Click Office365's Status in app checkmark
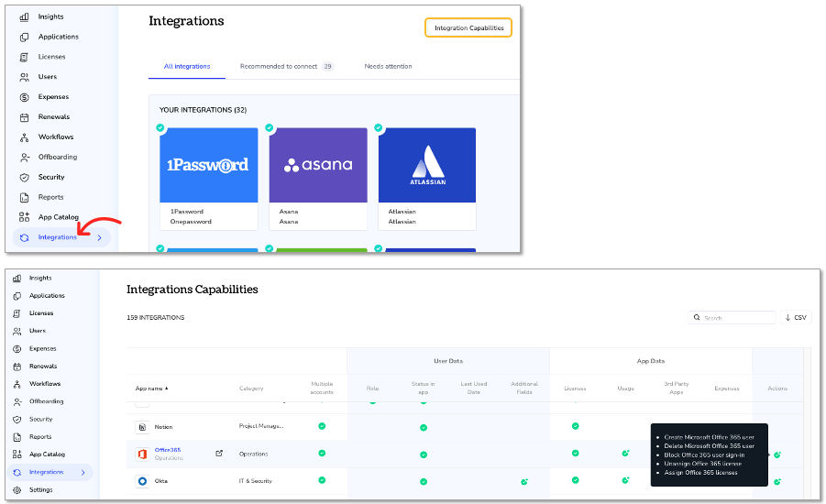 click(424, 455)
